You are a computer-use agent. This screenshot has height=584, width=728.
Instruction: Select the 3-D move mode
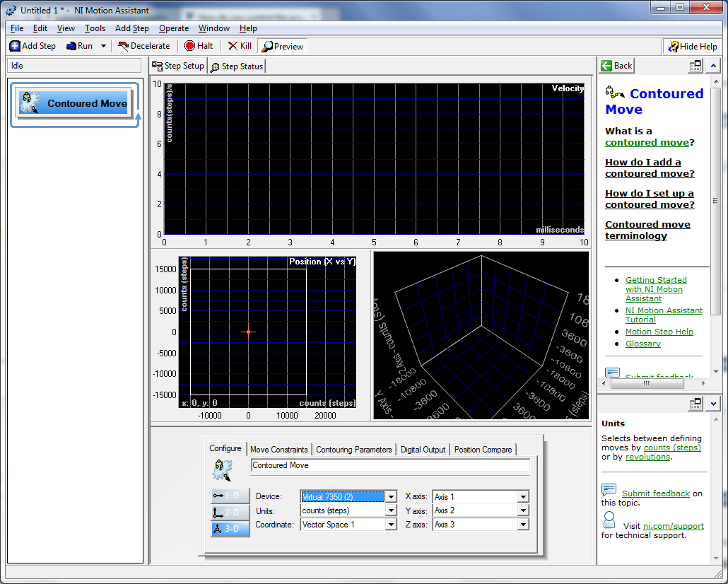point(230,529)
